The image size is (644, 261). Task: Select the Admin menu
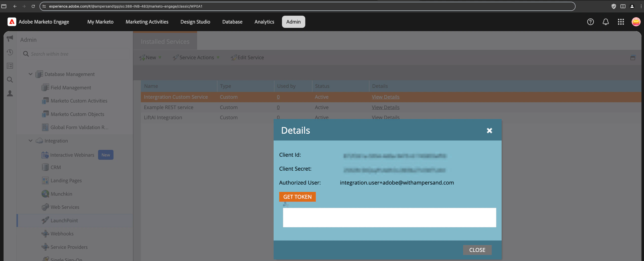pos(293,22)
